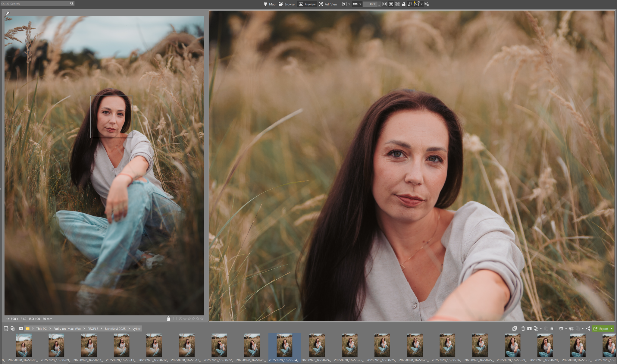The height and width of the screenshot is (364, 617).
Task: Click the 1:1 zoom icon
Action: (x=384, y=4)
